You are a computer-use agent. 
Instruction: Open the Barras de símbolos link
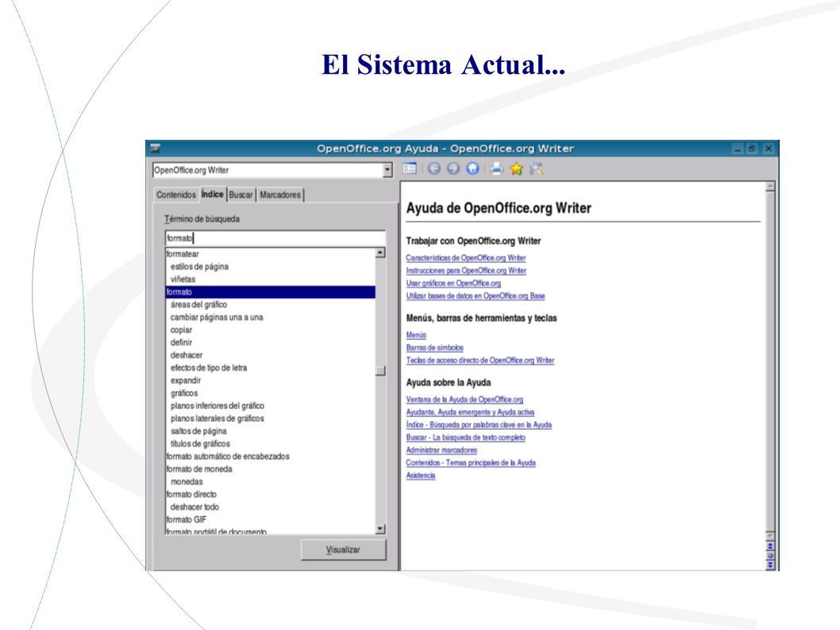click(x=434, y=348)
